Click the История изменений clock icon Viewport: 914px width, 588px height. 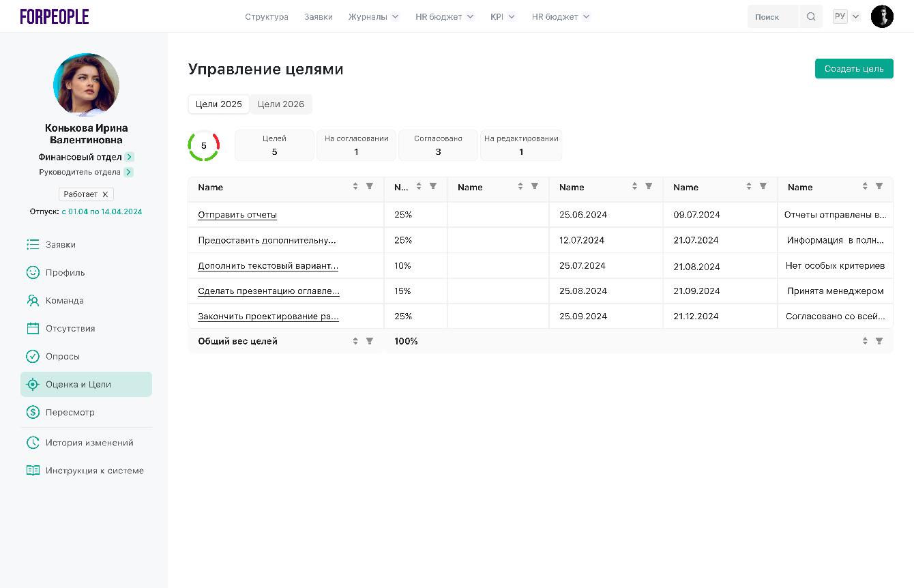(x=33, y=443)
